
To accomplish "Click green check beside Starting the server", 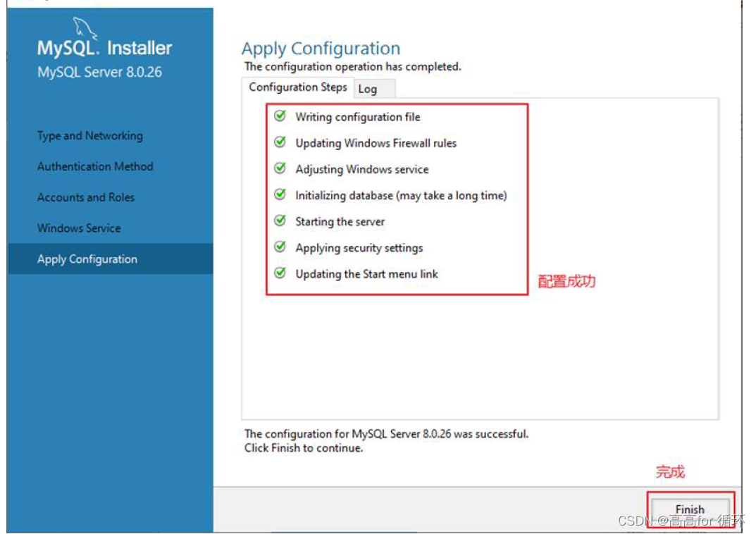I will point(280,221).
